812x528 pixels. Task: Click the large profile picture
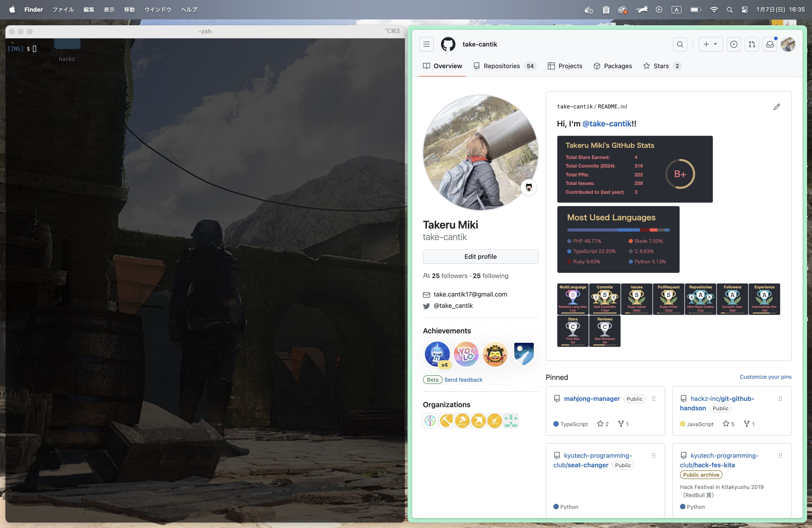pyautogui.click(x=480, y=153)
